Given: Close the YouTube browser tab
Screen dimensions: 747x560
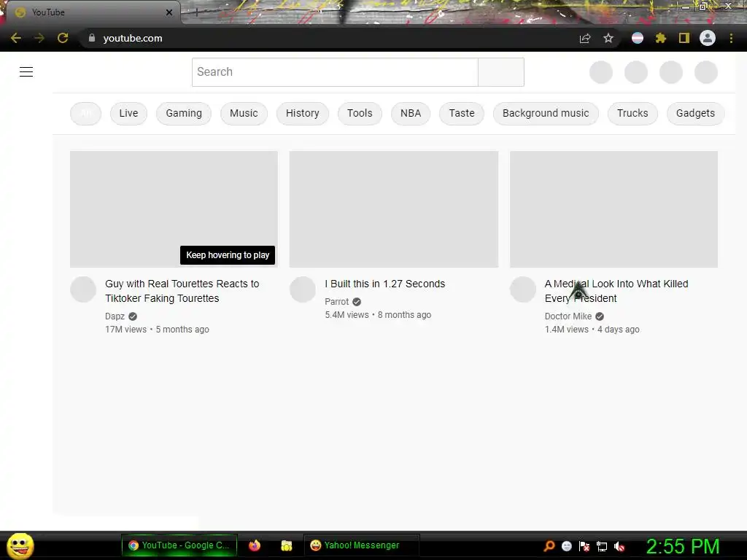Looking at the screenshot, I should 169,12.
